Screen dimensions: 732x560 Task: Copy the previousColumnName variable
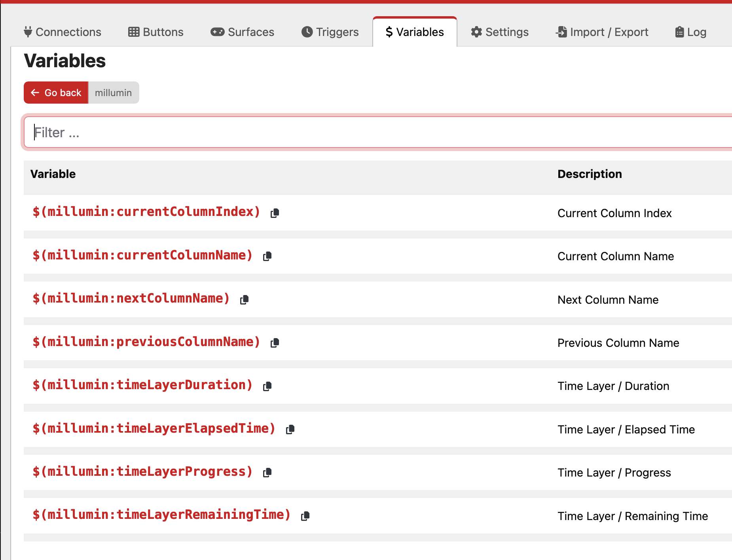275,343
